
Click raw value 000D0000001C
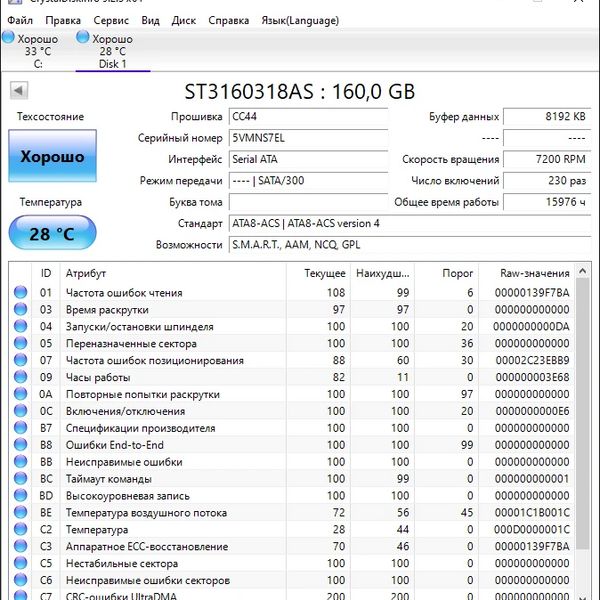tap(532, 530)
